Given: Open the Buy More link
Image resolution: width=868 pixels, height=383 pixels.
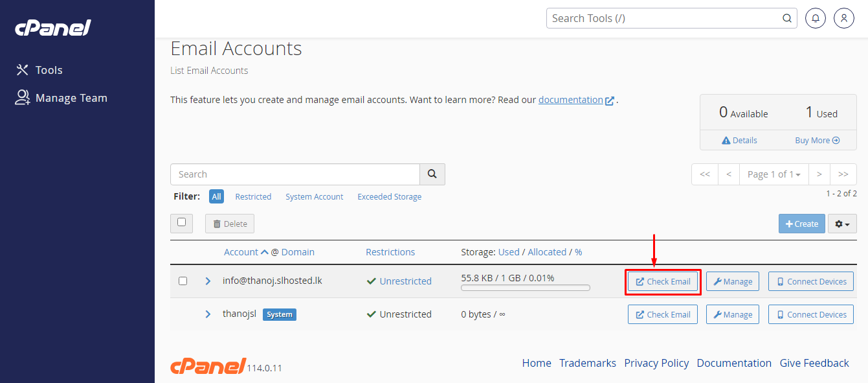Looking at the screenshot, I should click(x=817, y=140).
